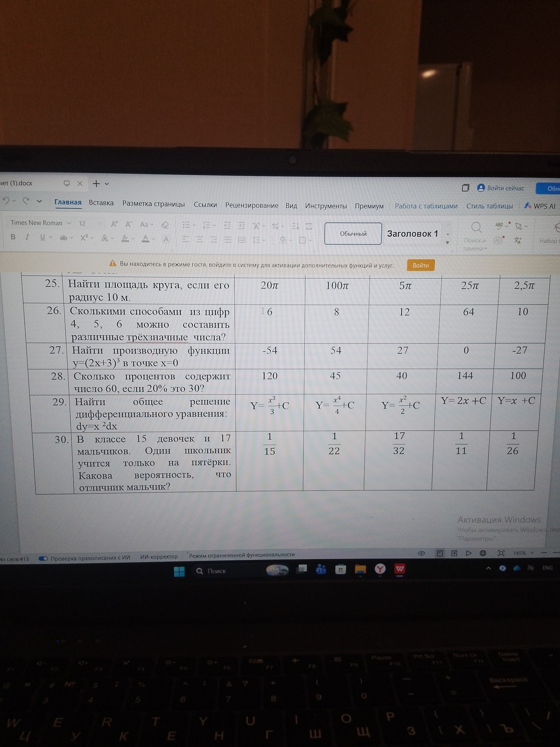
Task: Increase font size with A+ icon
Action: pyautogui.click(x=114, y=224)
